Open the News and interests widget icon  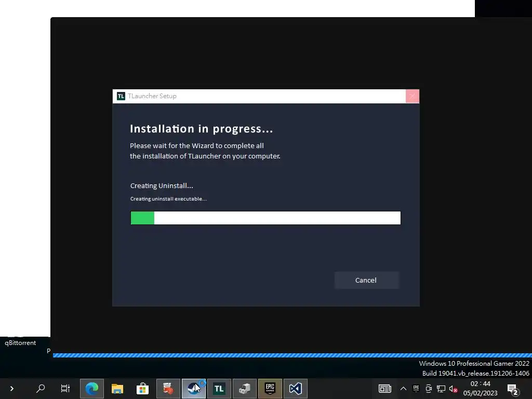(385, 389)
